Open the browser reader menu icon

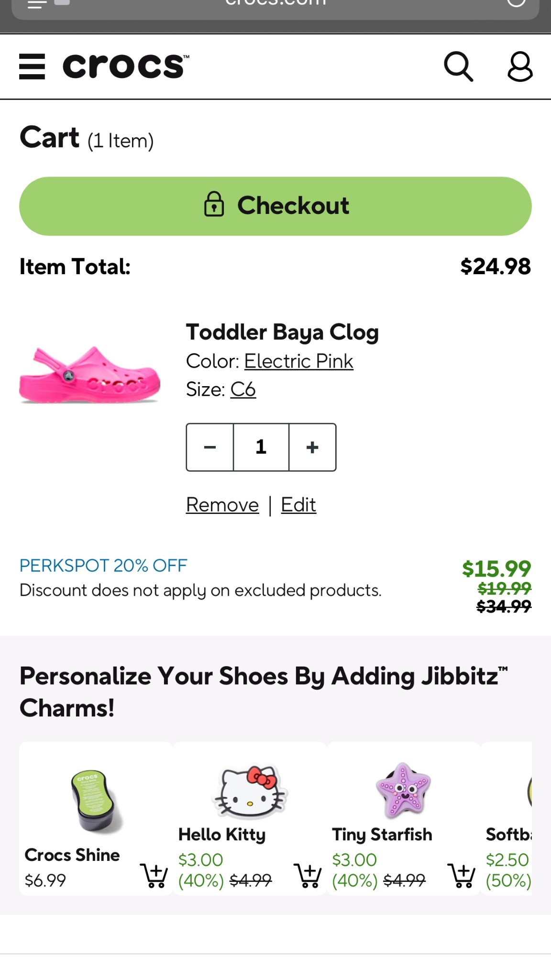click(x=37, y=4)
